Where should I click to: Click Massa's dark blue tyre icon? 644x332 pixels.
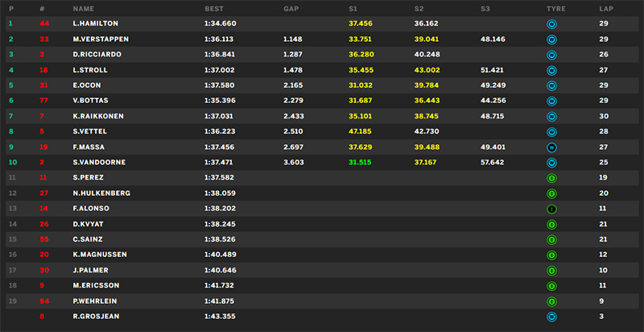tap(551, 147)
